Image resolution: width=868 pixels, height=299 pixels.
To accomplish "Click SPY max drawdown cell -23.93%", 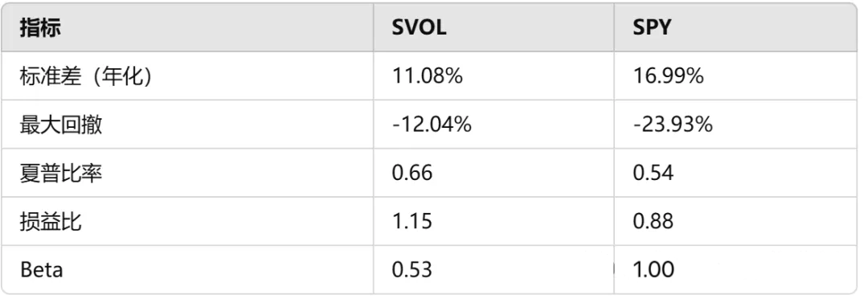I will [673, 125].
